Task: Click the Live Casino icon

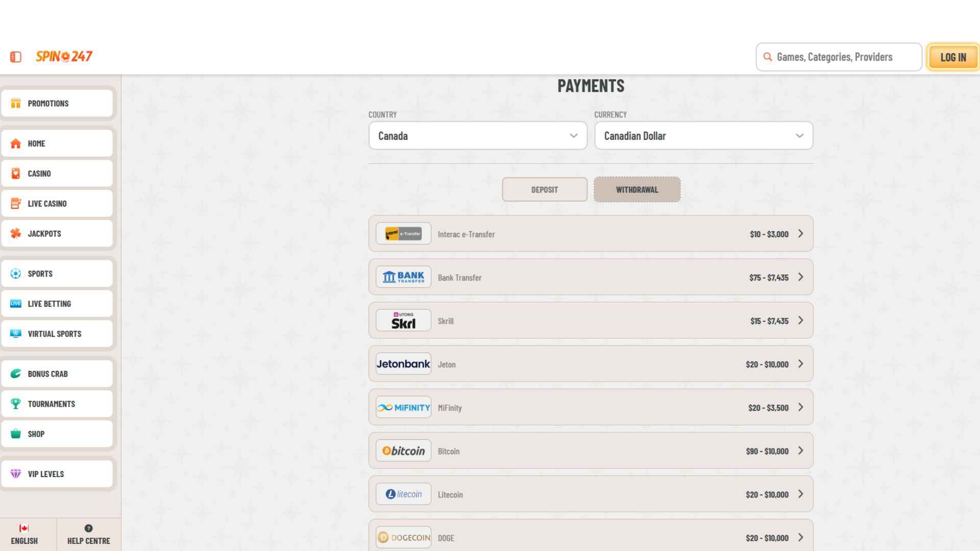Action: [16, 204]
